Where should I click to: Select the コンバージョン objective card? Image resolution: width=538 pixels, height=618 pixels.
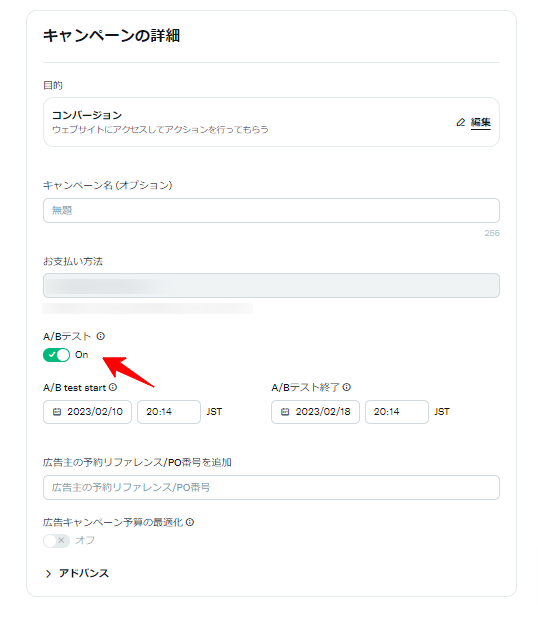[x=271, y=122]
